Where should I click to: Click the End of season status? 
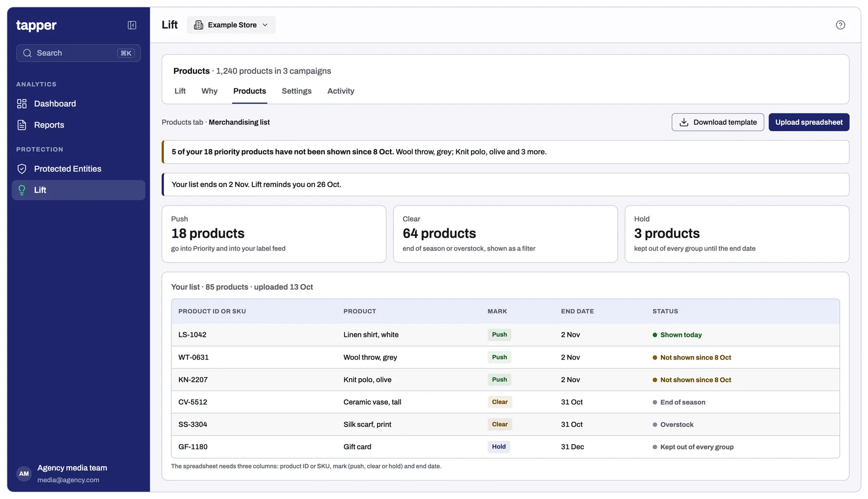pos(679,402)
